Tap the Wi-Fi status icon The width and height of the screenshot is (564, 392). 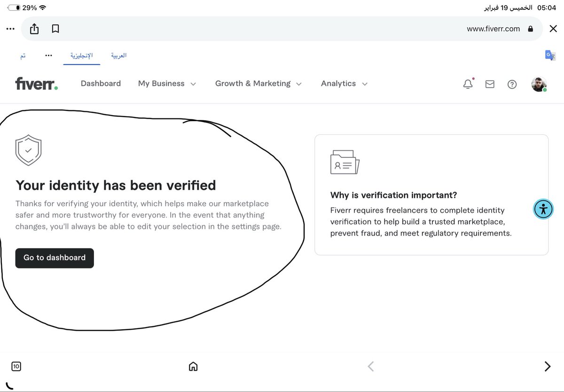pos(43,8)
